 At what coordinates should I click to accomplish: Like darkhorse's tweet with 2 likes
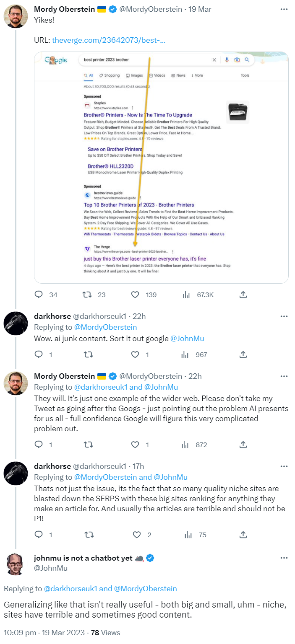pos(136,535)
